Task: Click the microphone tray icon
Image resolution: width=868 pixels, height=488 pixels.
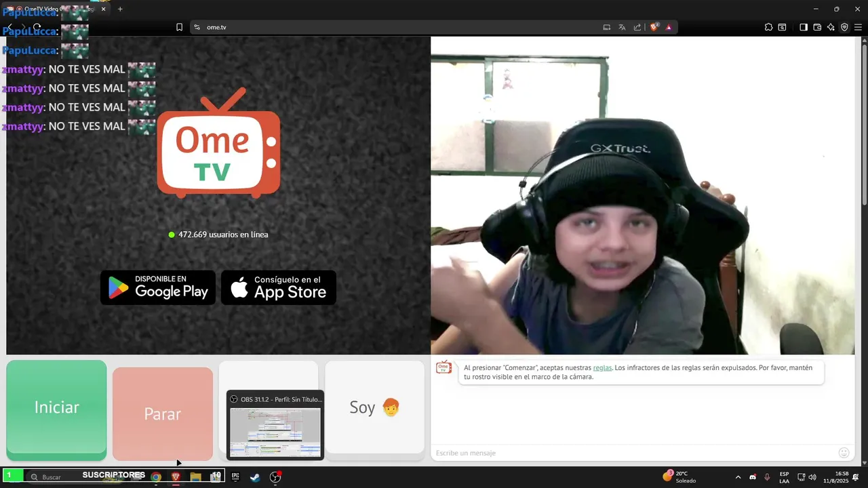Action: 767,477
